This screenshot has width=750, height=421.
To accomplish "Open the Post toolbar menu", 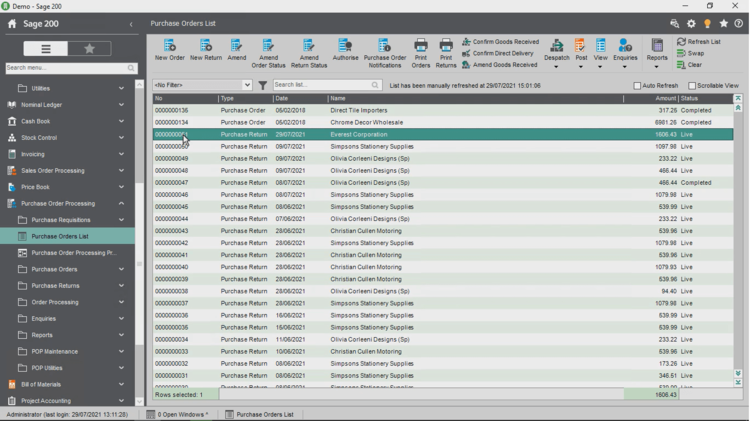I will tap(581, 53).
